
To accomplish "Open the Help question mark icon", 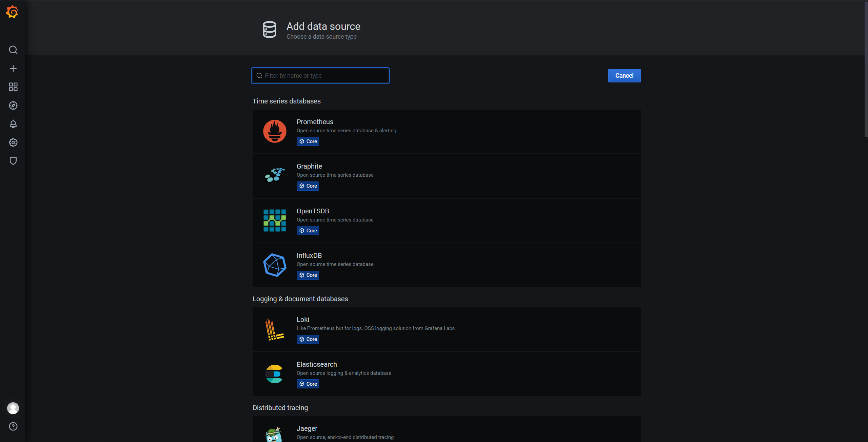I will coord(13,426).
